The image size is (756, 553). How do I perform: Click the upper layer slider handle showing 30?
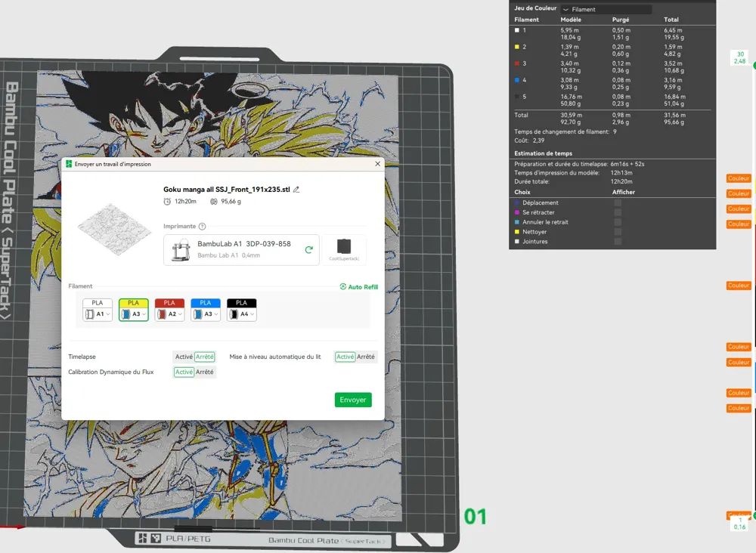740,58
